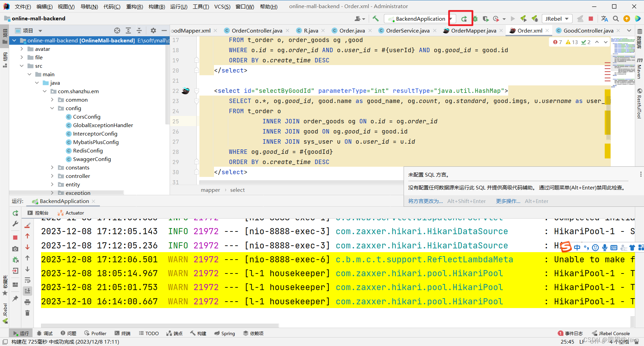Click the 7 errors inspection indicator

[557, 42]
